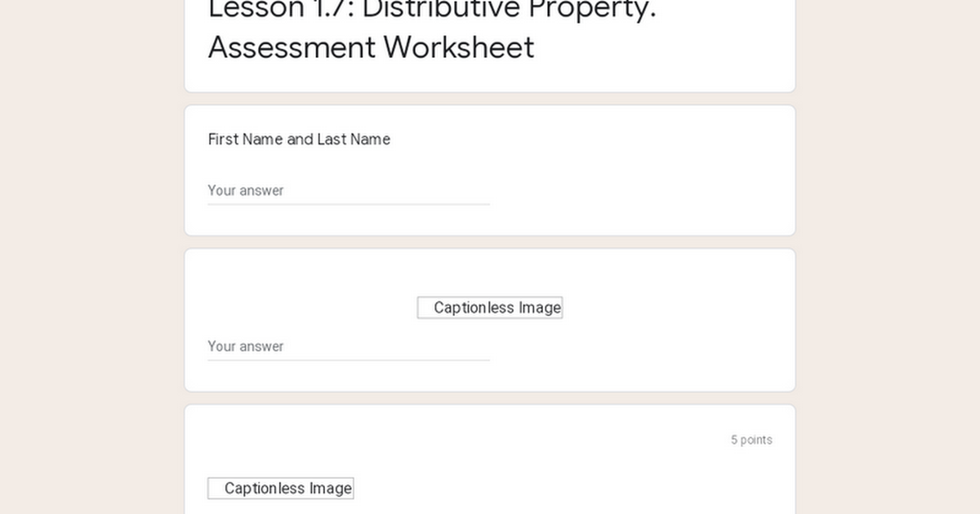Click the 'Assessment Worksheet' title line

[372, 47]
